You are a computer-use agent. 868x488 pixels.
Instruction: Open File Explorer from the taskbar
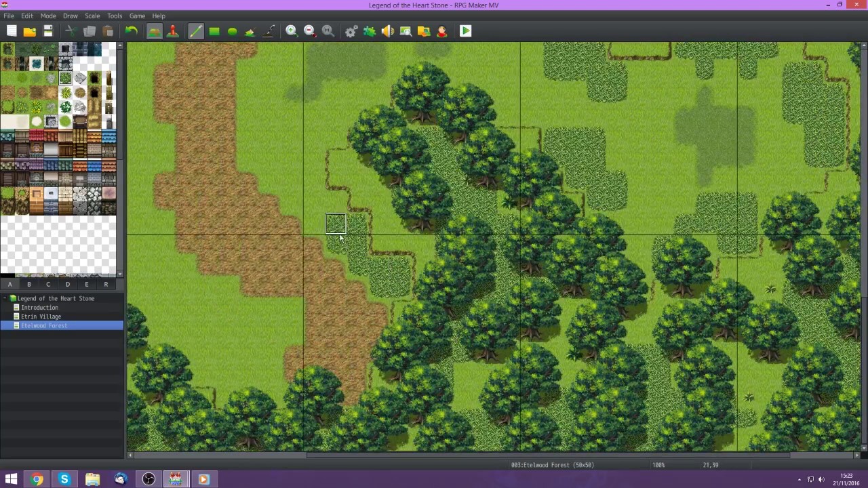click(92, 480)
